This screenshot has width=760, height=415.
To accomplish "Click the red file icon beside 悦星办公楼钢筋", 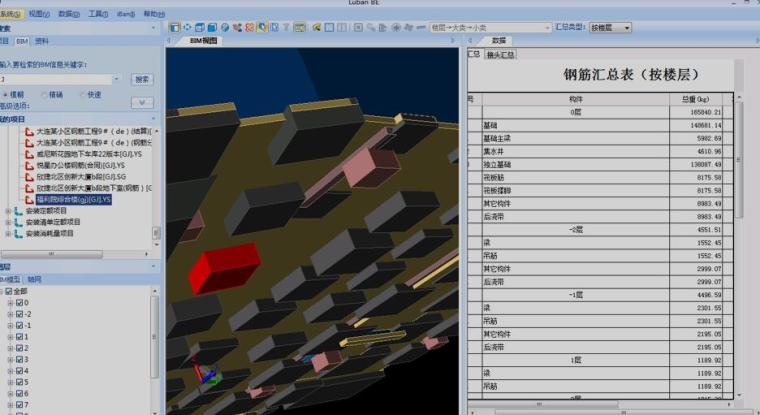I will point(28,165).
